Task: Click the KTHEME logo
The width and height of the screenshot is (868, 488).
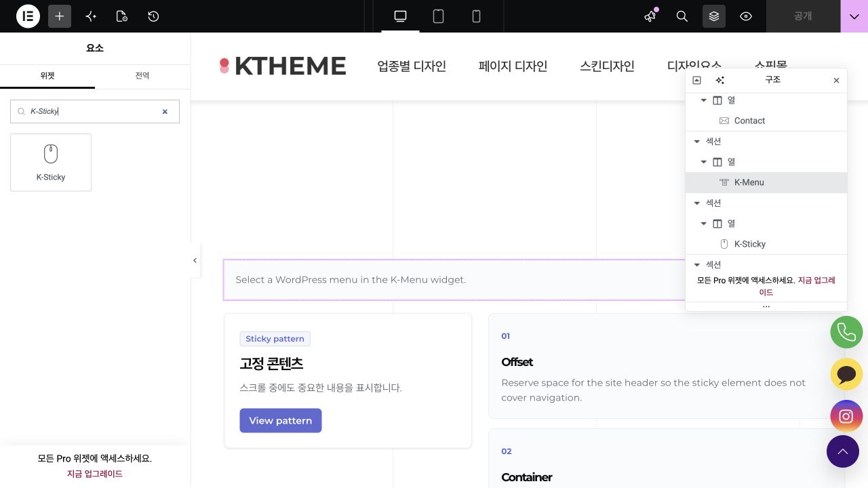Action: point(283,66)
